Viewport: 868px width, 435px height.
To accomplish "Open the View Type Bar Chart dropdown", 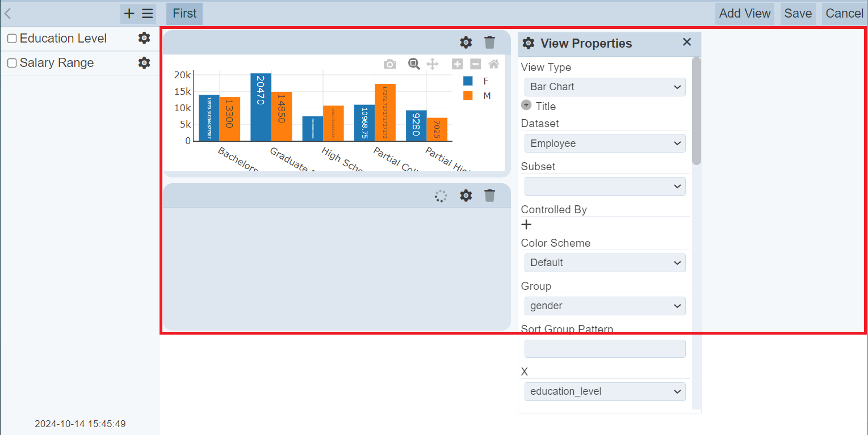I will 605,87.
